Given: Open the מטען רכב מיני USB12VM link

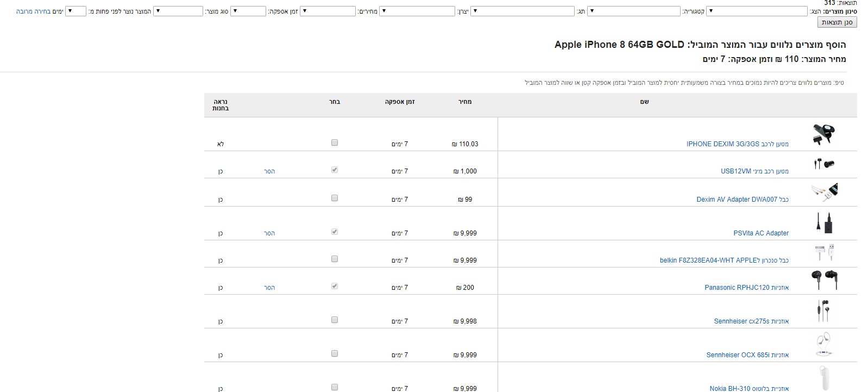Looking at the screenshot, I should tap(754, 171).
